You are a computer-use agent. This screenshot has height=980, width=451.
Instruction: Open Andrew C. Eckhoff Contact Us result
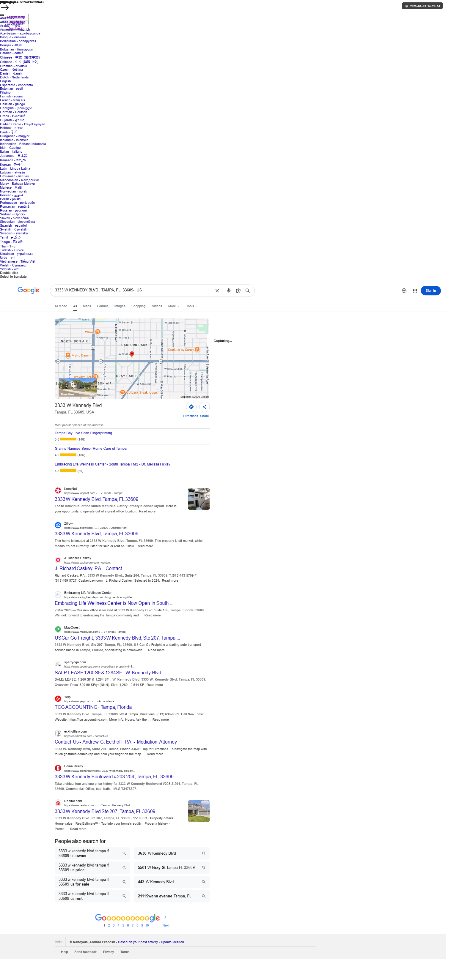(116, 742)
